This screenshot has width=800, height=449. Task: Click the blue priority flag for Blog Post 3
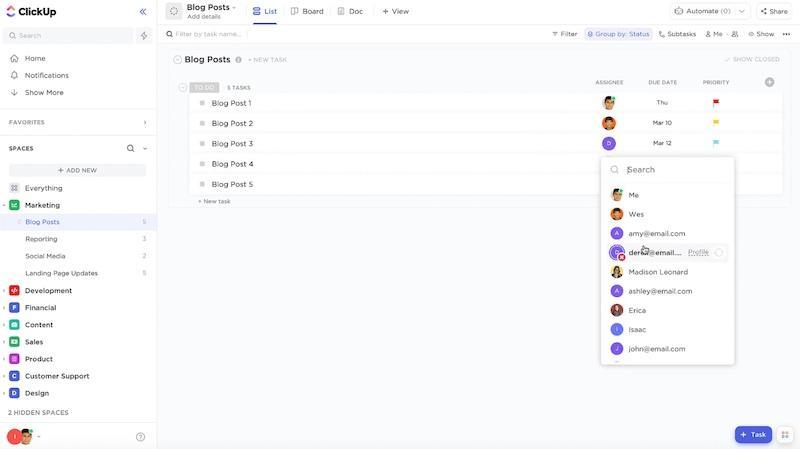click(716, 143)
